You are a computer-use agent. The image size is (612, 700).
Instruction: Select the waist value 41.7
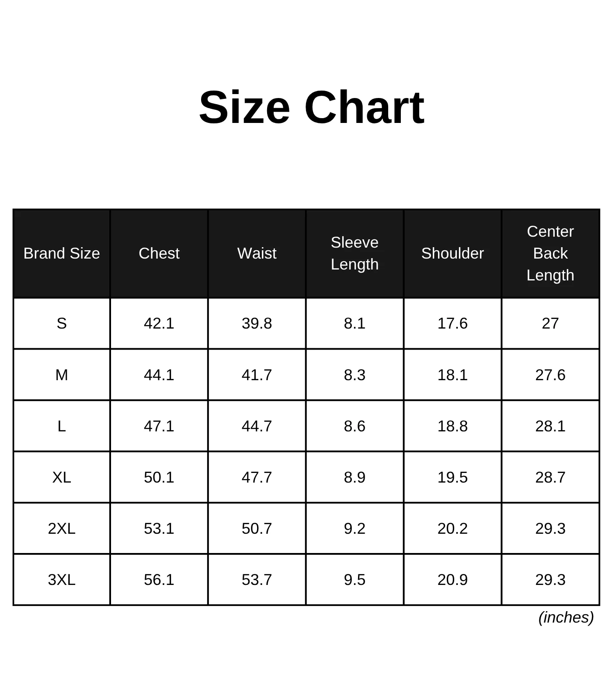click(257, 375)
